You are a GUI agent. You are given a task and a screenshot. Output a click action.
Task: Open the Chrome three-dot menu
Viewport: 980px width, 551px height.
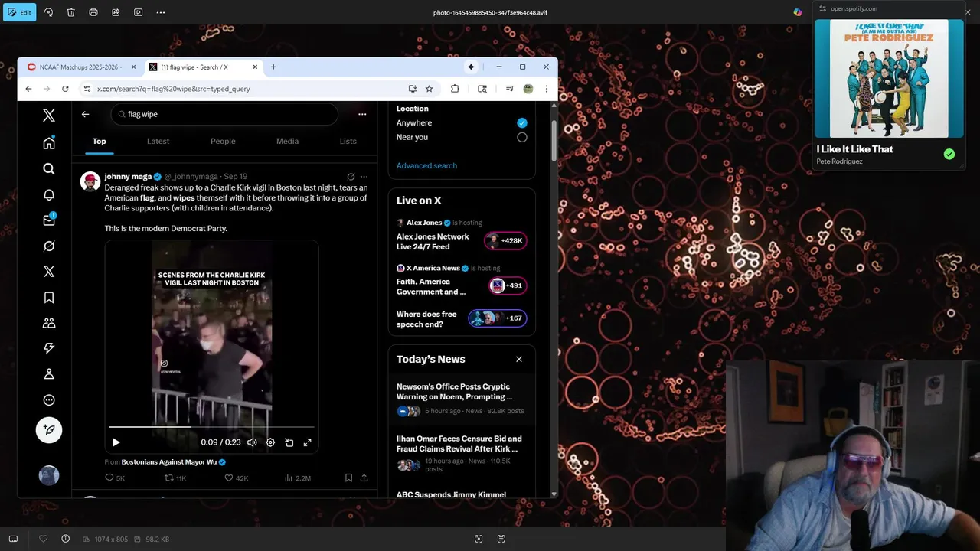point(546,89)
